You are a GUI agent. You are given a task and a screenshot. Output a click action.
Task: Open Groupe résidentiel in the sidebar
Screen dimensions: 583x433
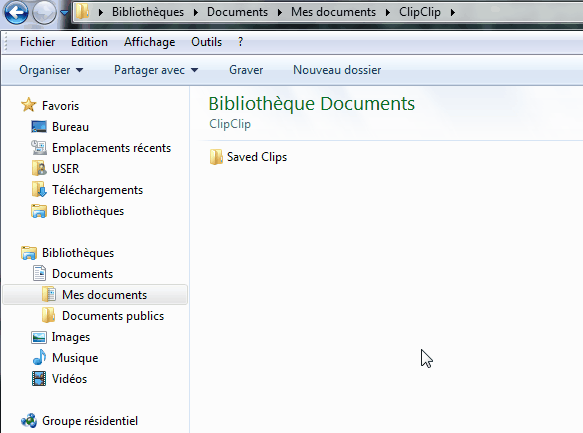tap(90, 421)
